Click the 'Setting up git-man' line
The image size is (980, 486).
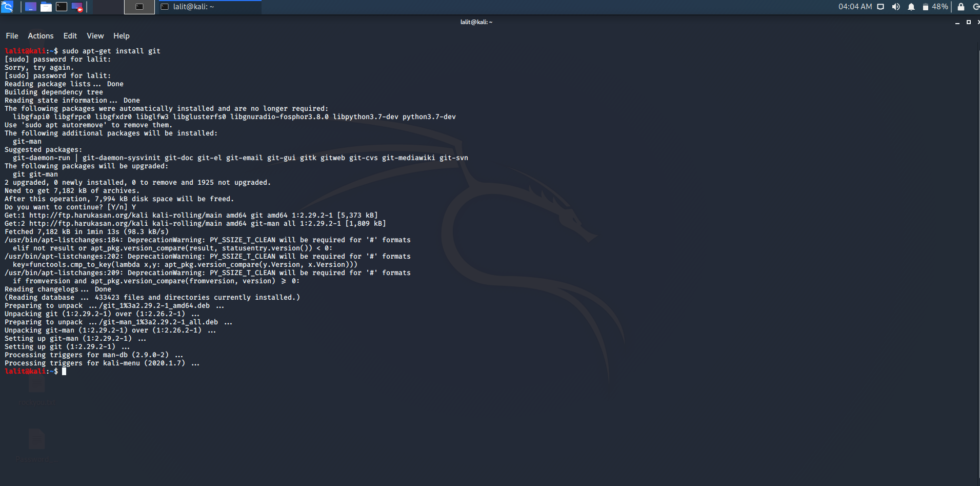(75, 339)
